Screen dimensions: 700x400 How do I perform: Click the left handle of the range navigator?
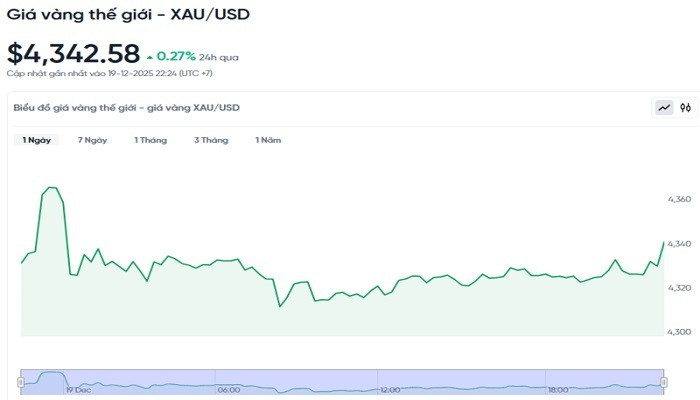pos(21,381)
